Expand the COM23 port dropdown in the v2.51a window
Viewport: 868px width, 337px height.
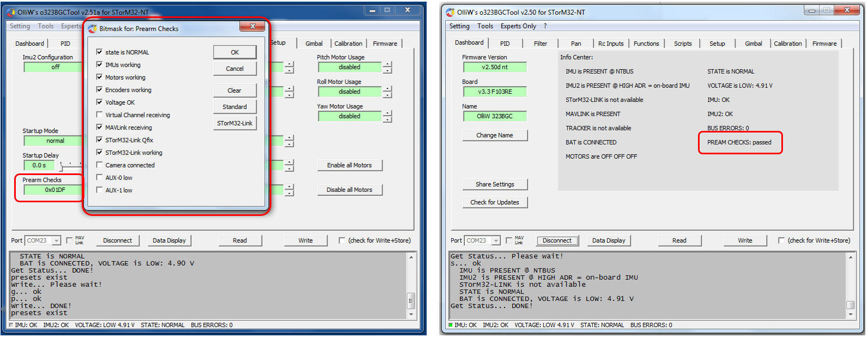[x=56, y=240]
